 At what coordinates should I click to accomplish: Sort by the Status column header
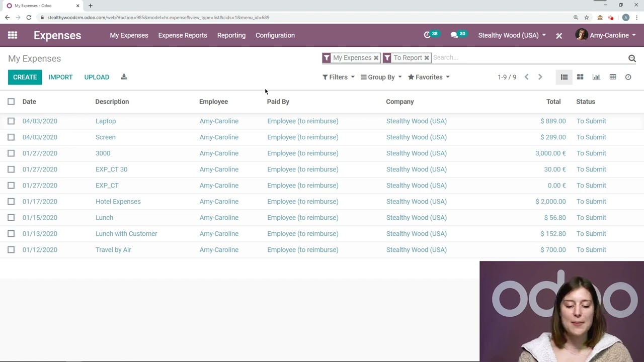586,102
